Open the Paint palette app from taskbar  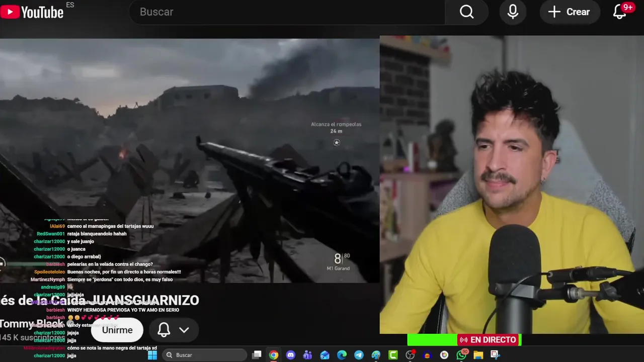click(376, 355)
